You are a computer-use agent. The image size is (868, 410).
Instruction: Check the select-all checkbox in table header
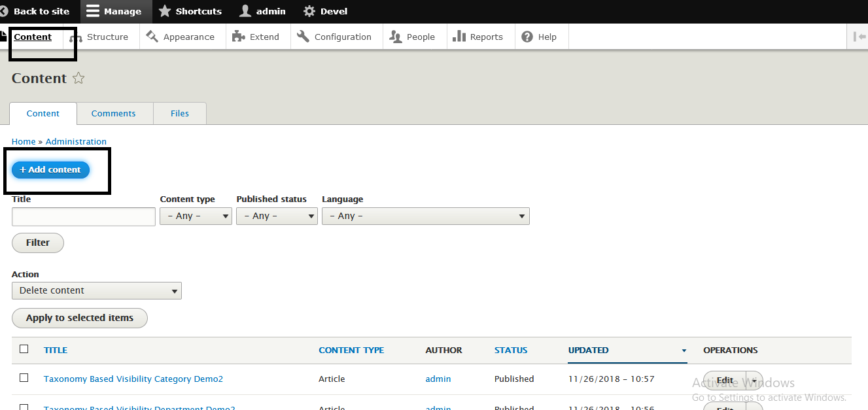tap(24, 349)
